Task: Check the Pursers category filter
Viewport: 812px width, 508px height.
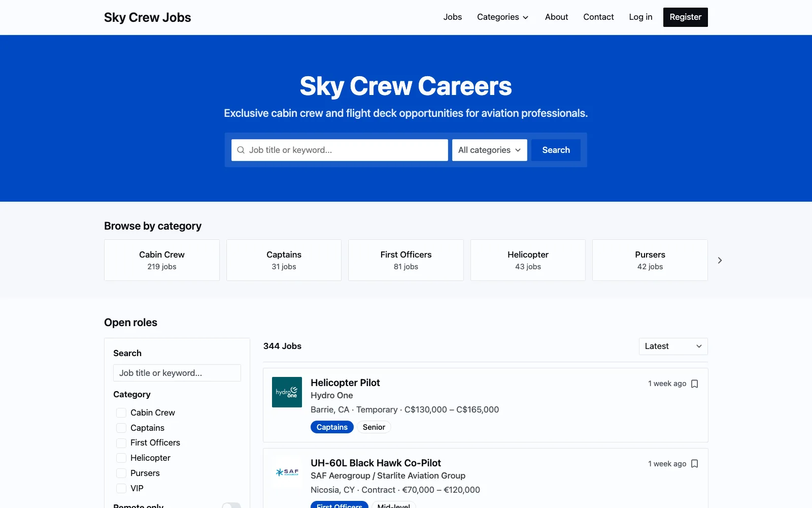Action: coord(121,473)
